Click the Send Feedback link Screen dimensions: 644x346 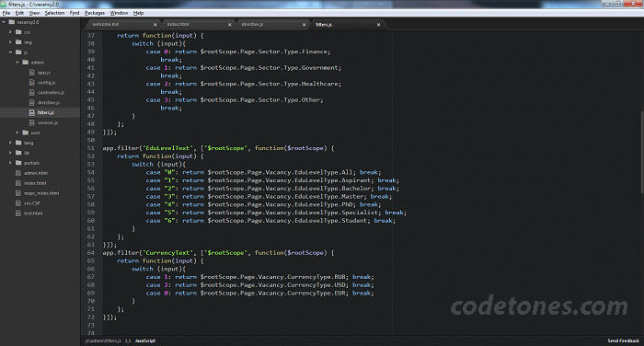tap(623, 340)
